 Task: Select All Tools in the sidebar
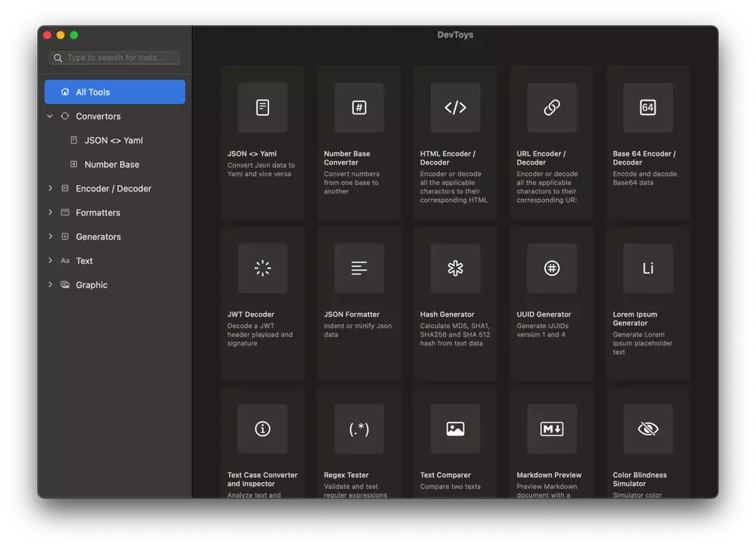click(x=115, y=92)
